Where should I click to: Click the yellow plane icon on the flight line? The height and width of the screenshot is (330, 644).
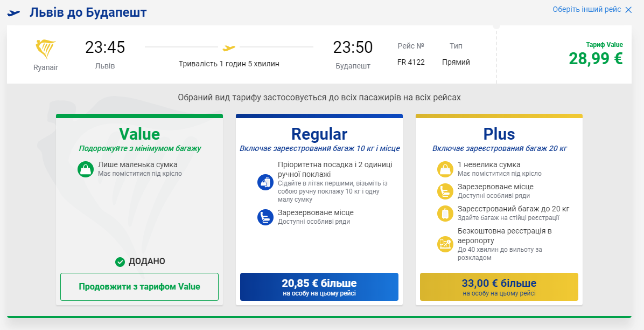point(229,48)
